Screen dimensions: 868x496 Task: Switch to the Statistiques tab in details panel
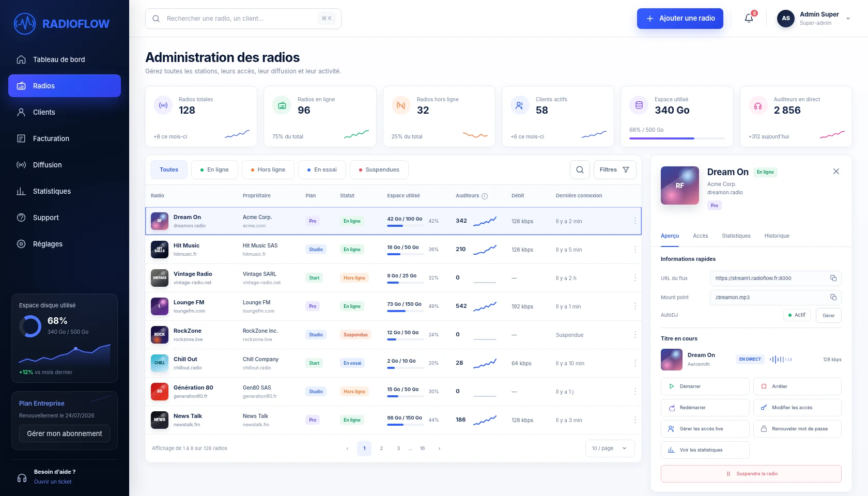(x=736, y=236)
